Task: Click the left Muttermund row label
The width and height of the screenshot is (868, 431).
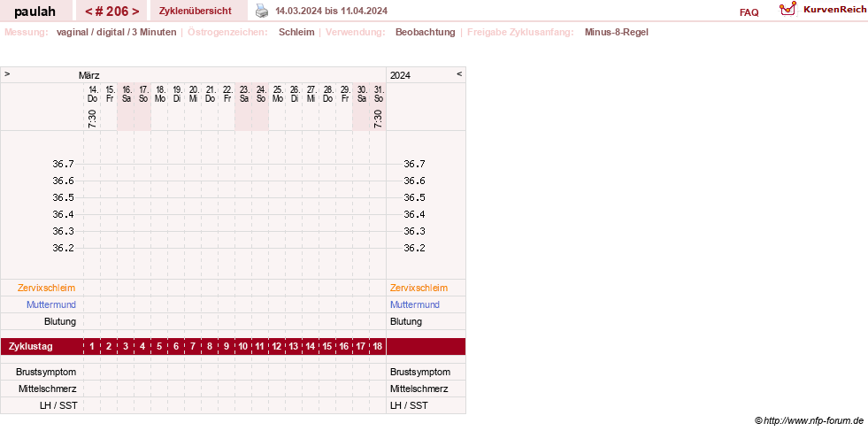Action: click(x=51, y=304)
